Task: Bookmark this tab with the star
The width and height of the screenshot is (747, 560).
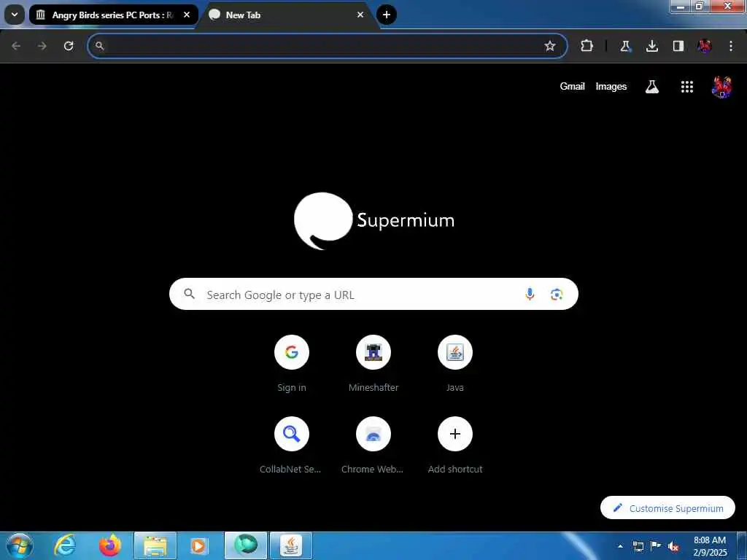Action: pos(550,46)
